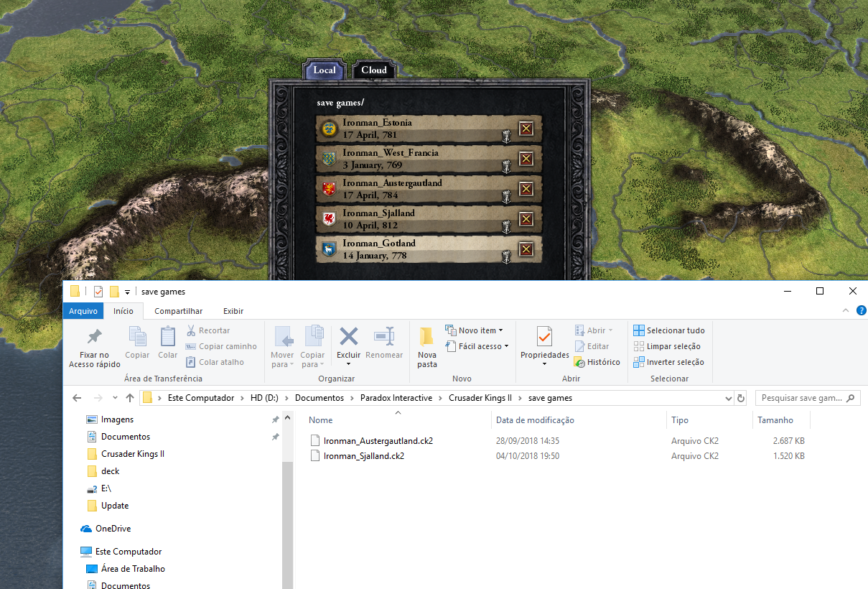Switch to the Local saves tab
The width and height of the screenshot is (868, 589).
pos(325,70)
